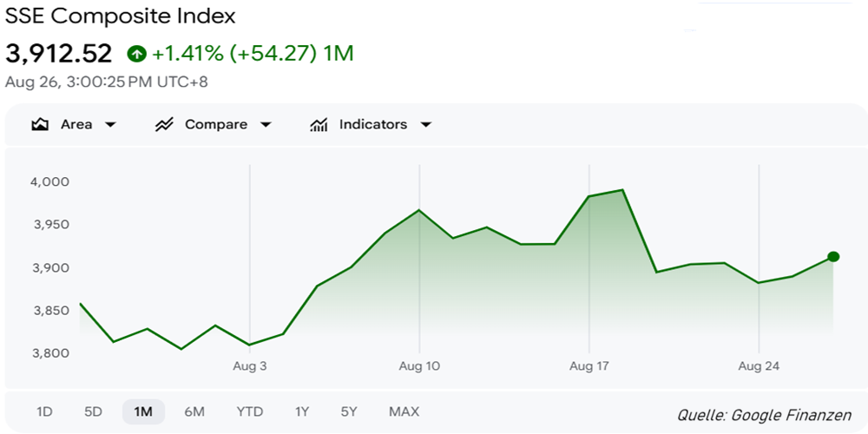Select the 1M time range
This screenshot has width=868, height=434.
click(143, 411)
